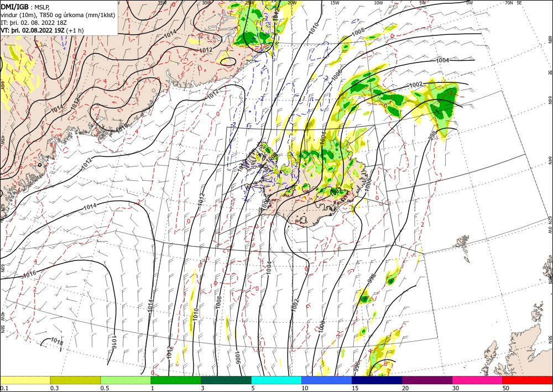Click the red 50 mm legend swatch
The height and width of the screenshot is (392, 553).
click(528, 380)
